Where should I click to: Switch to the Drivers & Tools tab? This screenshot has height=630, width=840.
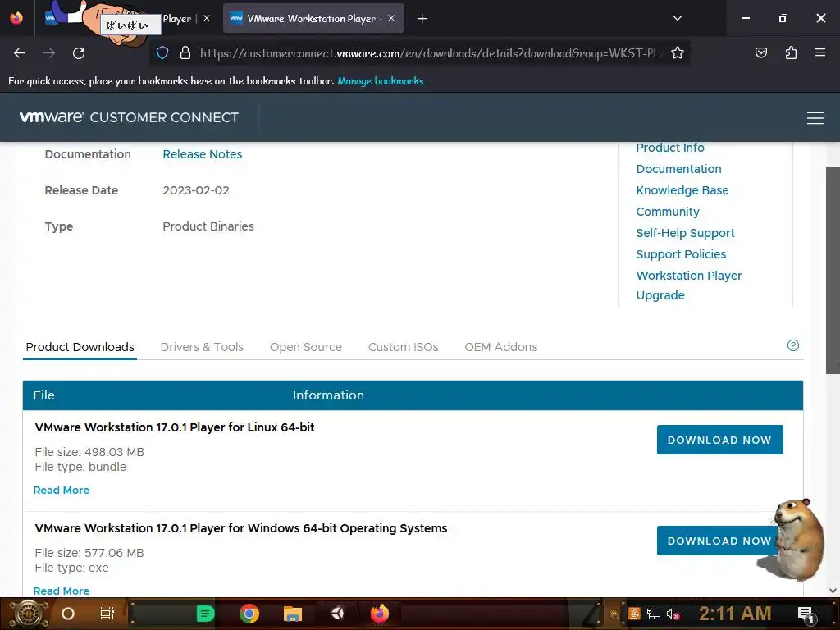(x=202, y=347)
